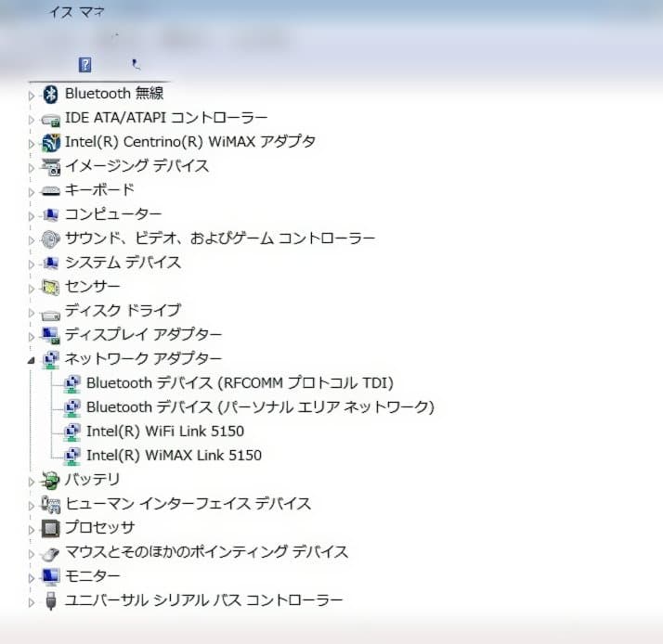Select the キーボード label
The width and height of the screenshot is (663, 644).
[99, 189]
